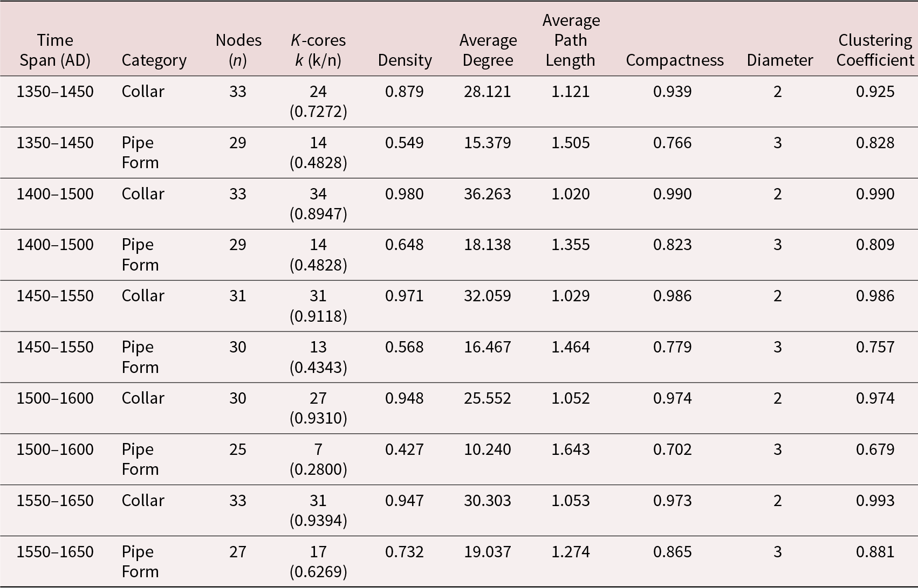
Task: Select the Average Degree column header
Action: coord(488,50)
